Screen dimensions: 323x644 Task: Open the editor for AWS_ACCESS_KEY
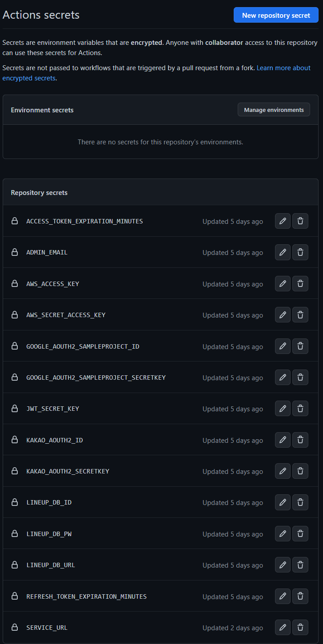coord(283,283)
